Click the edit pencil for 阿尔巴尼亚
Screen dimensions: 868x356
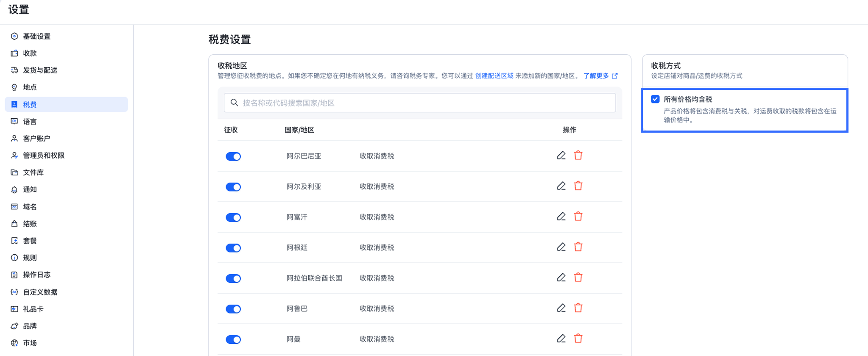coord(561,156)
